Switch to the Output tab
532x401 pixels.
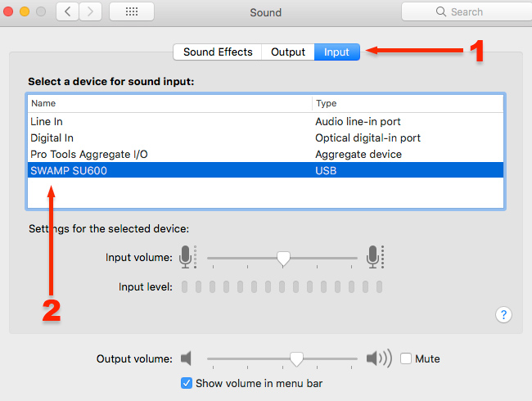click(x=288, y=52)
